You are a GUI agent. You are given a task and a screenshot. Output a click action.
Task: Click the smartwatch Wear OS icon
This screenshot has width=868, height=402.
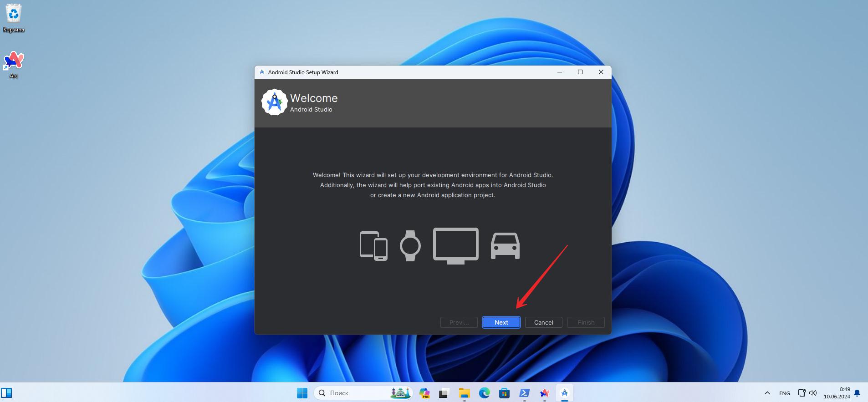coord(410,246)
